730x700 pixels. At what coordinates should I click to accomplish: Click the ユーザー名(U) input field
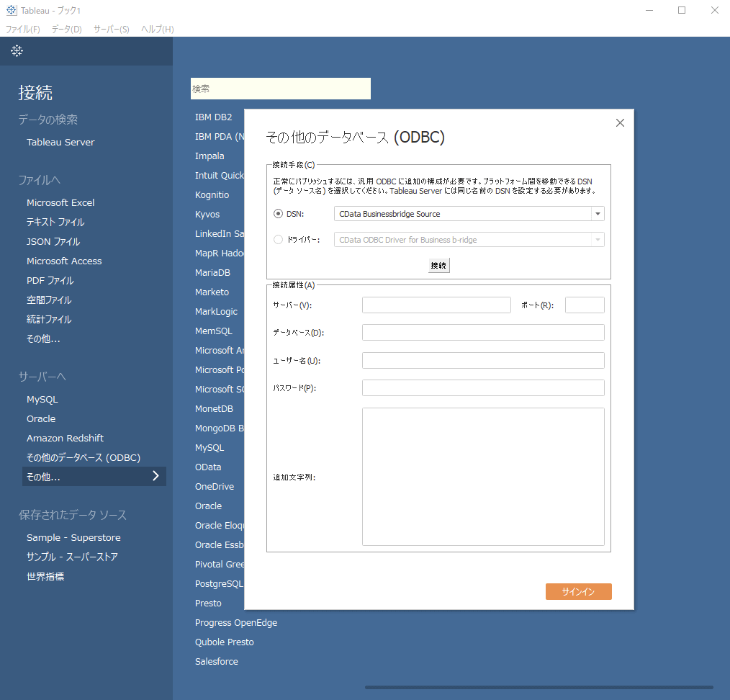click(483, 361)
